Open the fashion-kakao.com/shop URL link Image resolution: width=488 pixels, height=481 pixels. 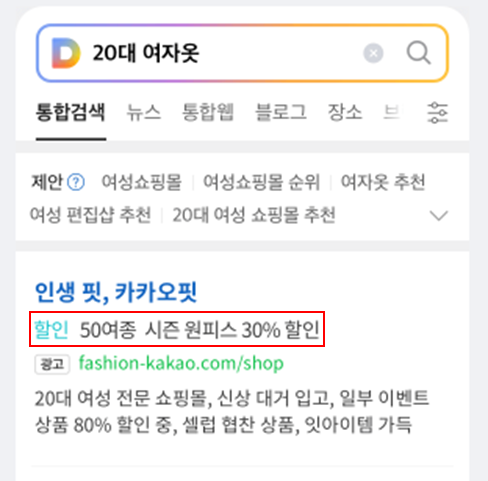click(x=181, y=363)
